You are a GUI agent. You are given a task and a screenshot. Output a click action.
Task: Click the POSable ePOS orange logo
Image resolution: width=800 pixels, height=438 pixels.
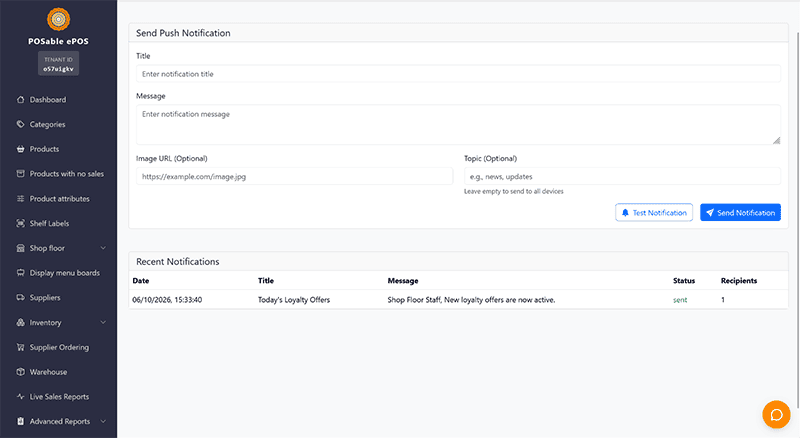(58, 19)
